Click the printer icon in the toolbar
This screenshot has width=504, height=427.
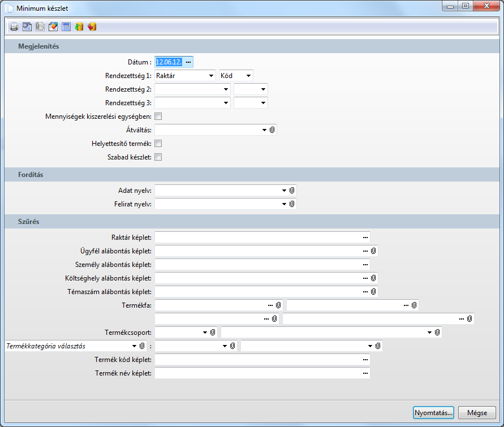point(14,27)
